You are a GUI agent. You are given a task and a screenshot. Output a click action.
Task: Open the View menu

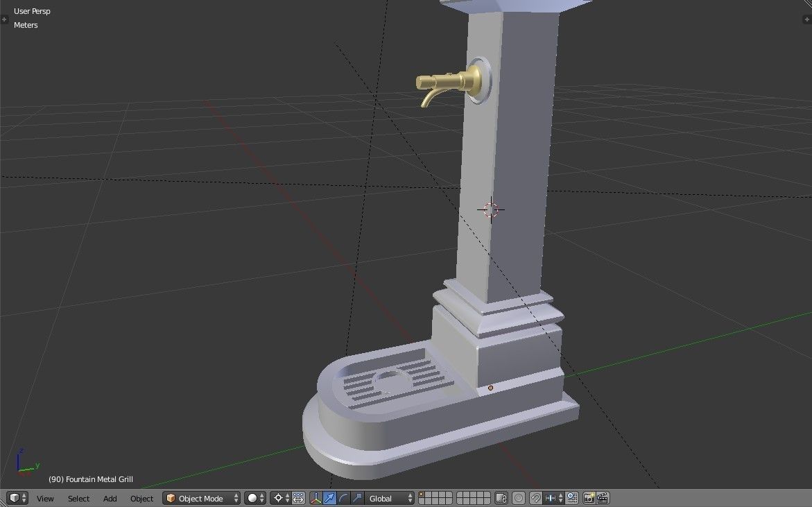tap(45, 498)
